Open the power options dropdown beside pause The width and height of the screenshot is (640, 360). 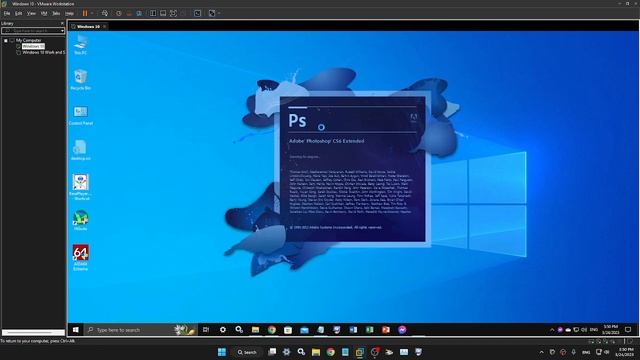pos(92,13)
